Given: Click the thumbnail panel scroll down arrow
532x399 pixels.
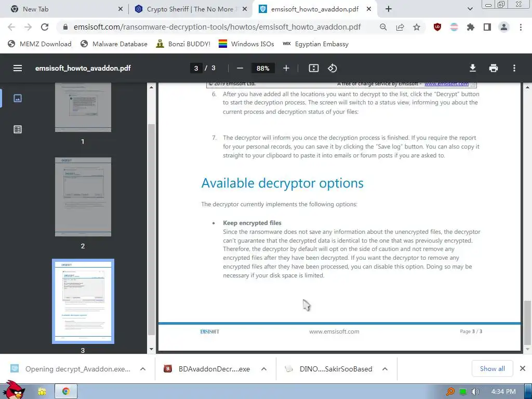Looking at the screenshot, I should click(x=151, y=349).
